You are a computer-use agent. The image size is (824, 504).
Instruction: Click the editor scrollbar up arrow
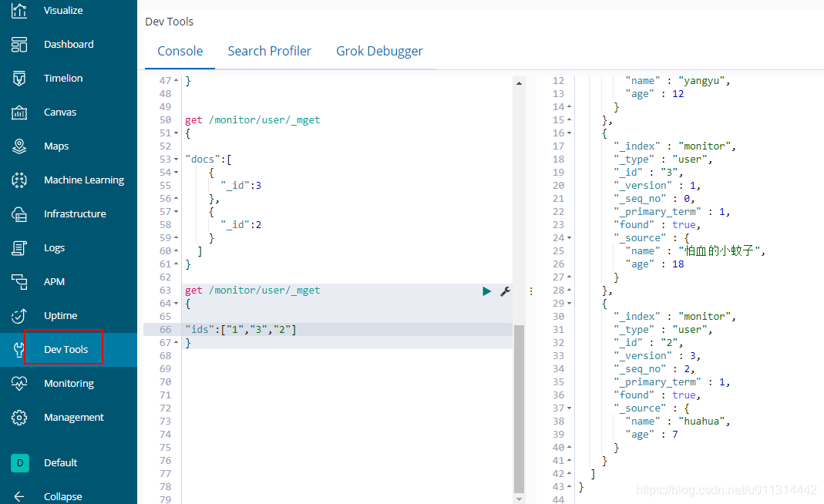(x=519, y=83)
